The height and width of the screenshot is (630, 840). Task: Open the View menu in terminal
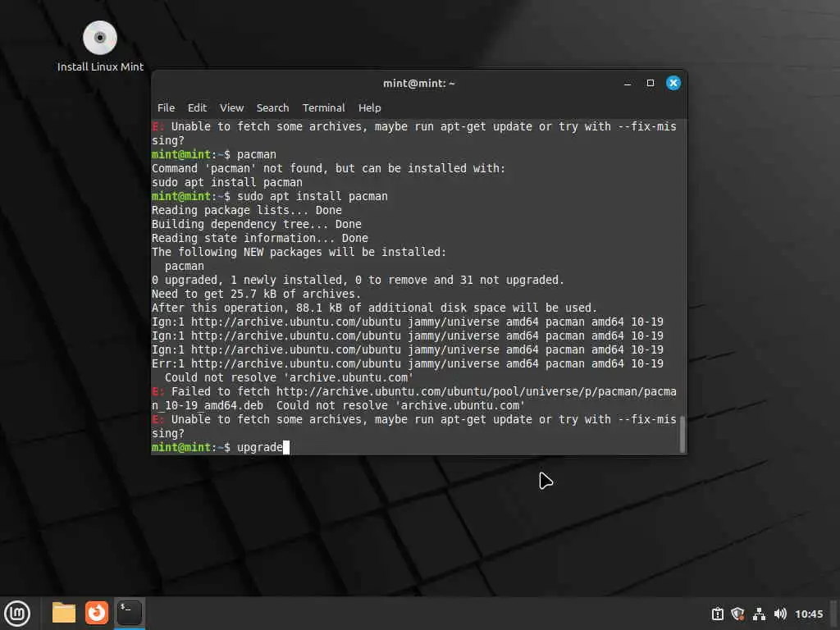click(231, 107)
